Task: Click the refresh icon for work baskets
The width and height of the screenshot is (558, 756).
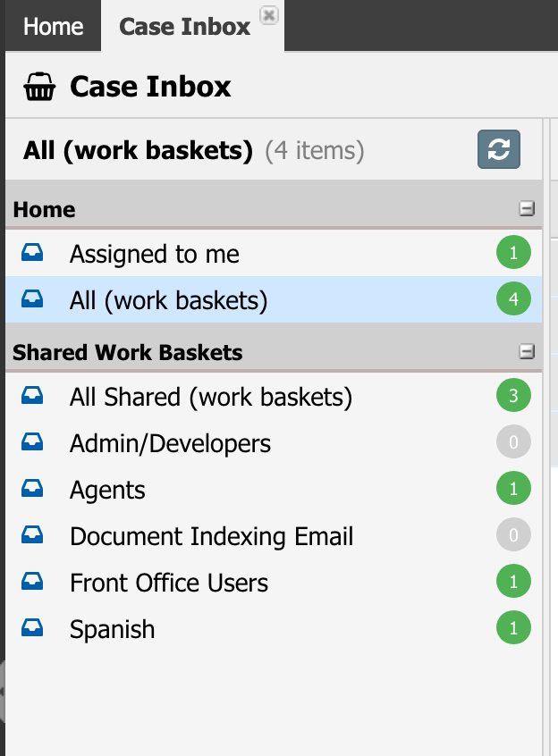Action: click(x=499, y=149)
